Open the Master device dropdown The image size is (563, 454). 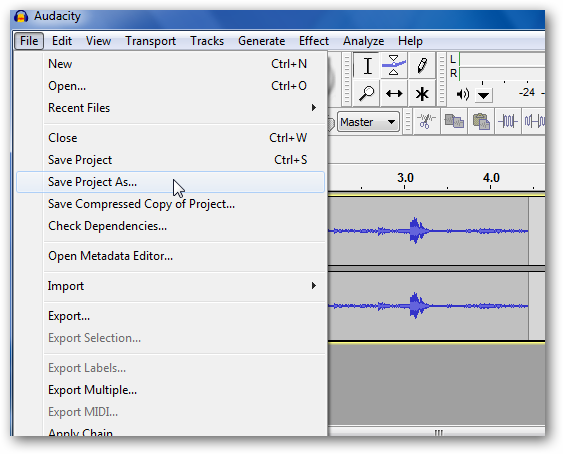click(368, 122)
